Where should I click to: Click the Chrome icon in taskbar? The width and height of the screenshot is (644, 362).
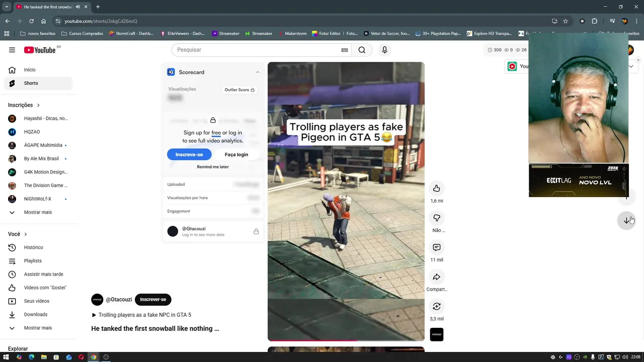click(x=93, y=357)
